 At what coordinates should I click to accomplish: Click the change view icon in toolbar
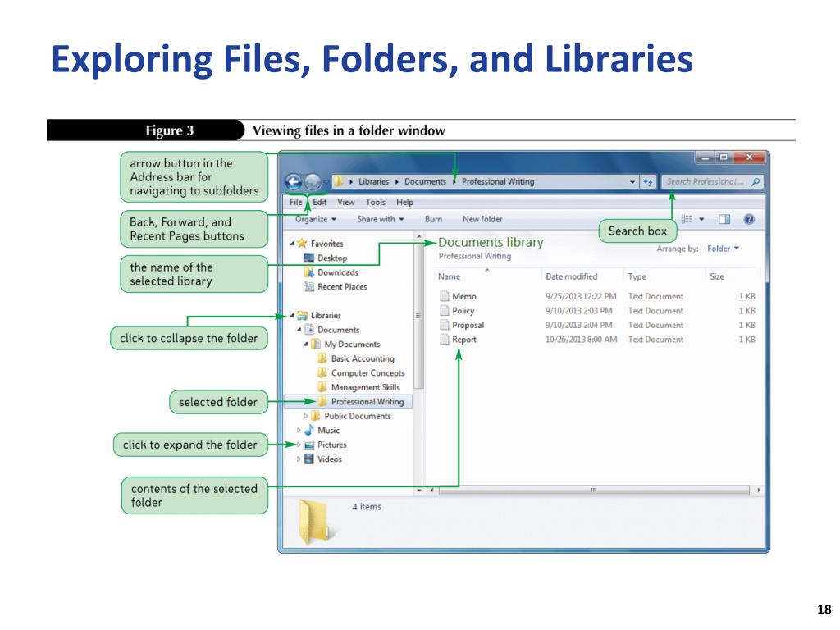coord(687,219)
